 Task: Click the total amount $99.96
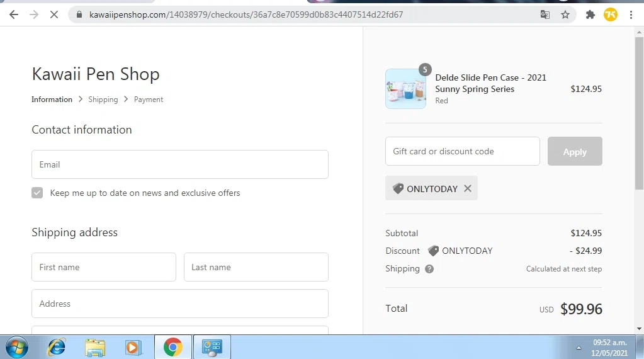[581, 309]
